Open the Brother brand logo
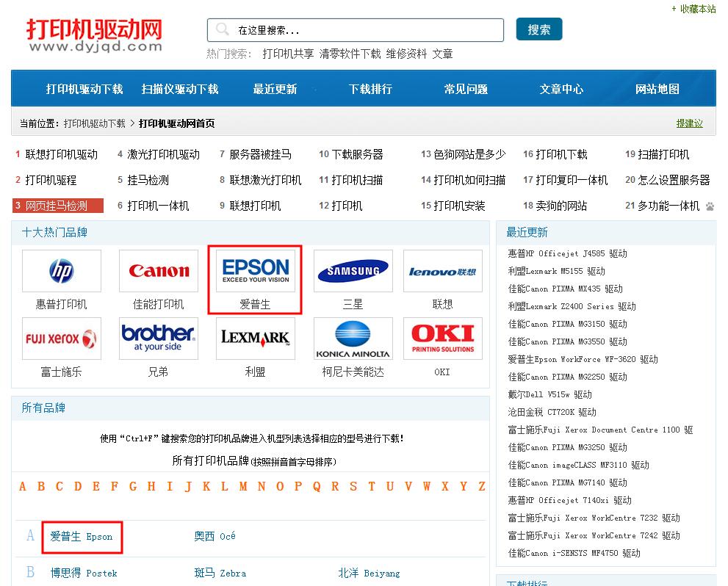Viewport: 728px width, 586px height. tap(159, 339)
